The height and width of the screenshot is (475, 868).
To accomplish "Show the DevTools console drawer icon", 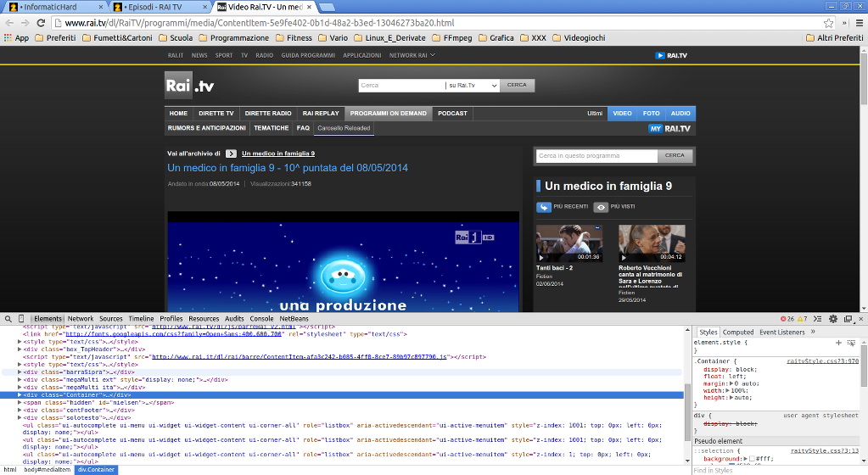I will tap(818, 319).
